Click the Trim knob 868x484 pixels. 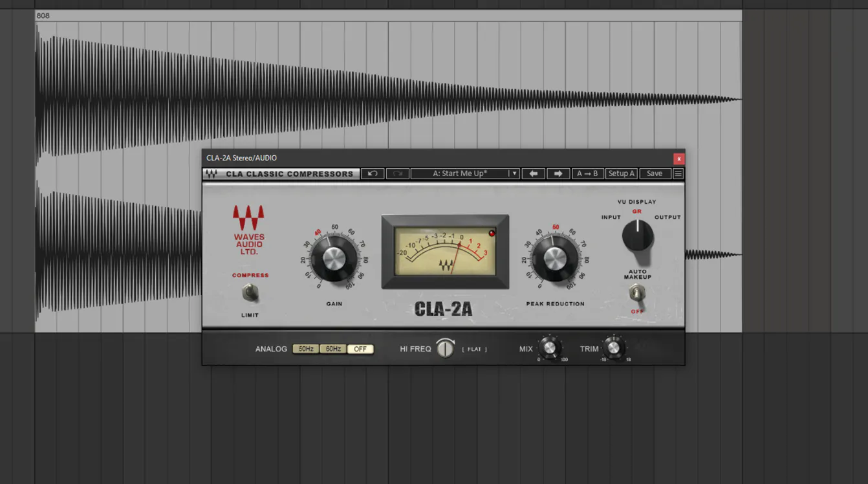coord(613,347)
